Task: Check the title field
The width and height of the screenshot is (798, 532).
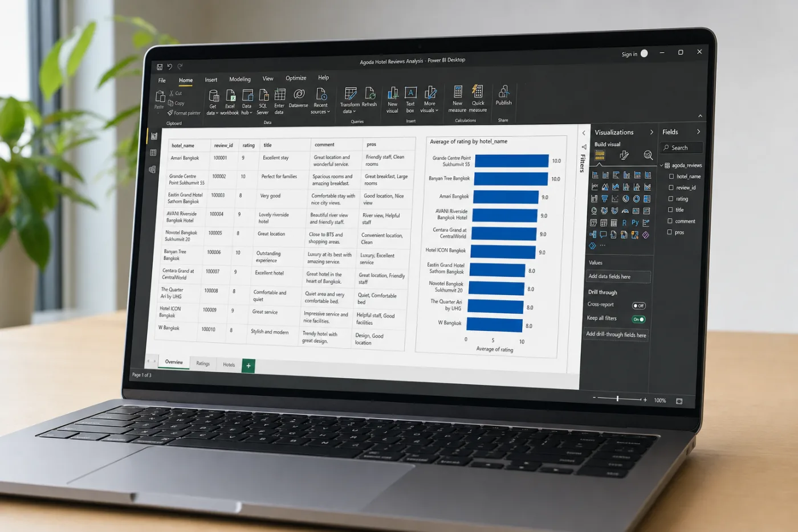Action: tap(670, 210)
